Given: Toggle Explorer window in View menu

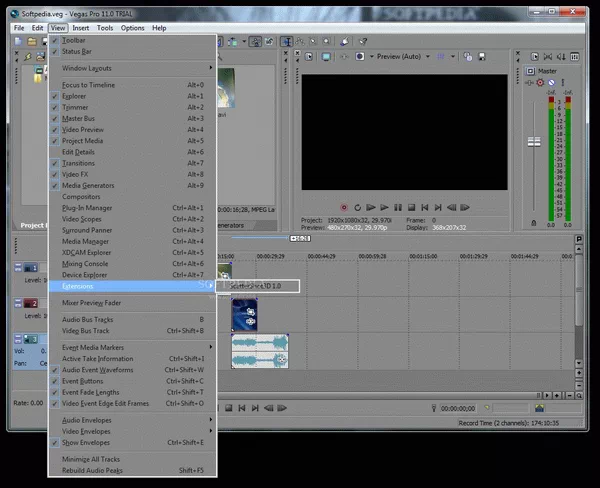Looking at the screenshot, I should (x=132, y=96).
